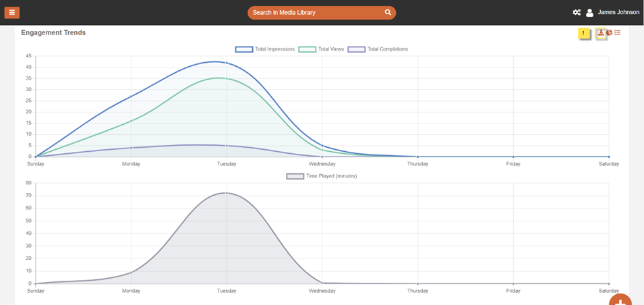The width and height of the screenshot is (644, 305).
Task: Click the Engagement Trends heading
Action: 53,32
